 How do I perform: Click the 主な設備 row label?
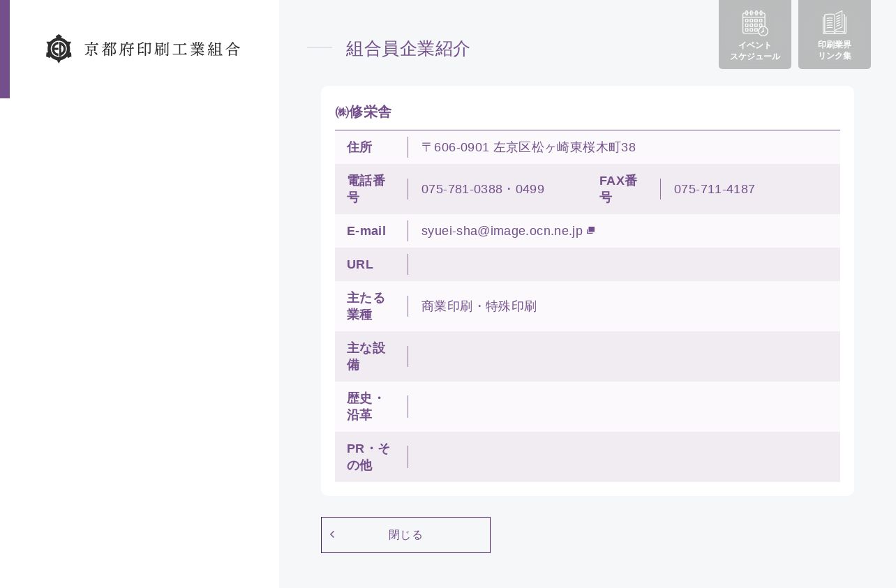coord(366,356)
